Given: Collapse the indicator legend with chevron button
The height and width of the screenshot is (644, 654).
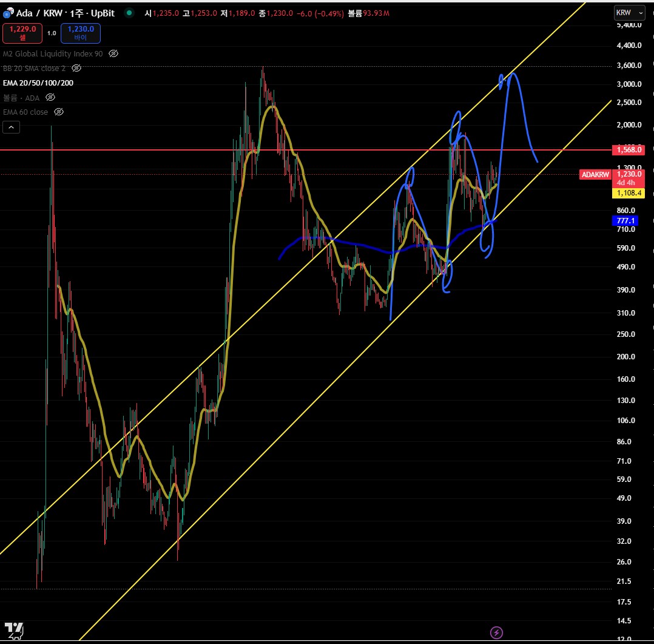Looking at the screenshot, I should tap(12, 127).
